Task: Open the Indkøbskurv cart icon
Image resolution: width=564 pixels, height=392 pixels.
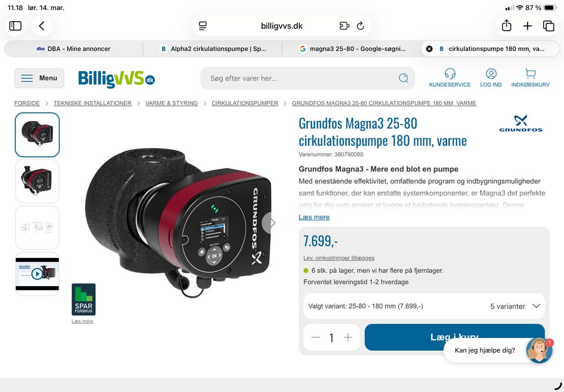Action: [x=530, y=78]
